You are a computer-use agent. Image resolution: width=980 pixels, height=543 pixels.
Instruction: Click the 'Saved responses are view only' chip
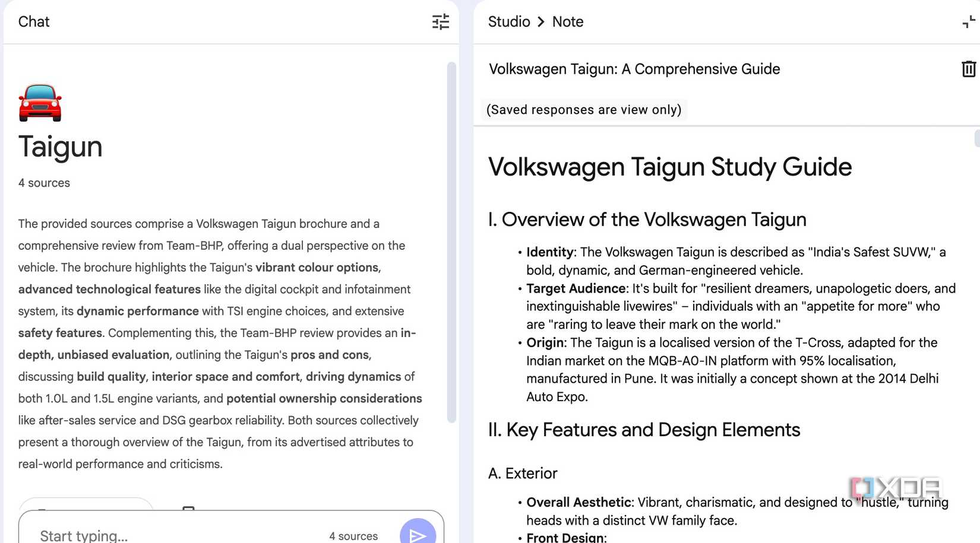pos(583,109)
